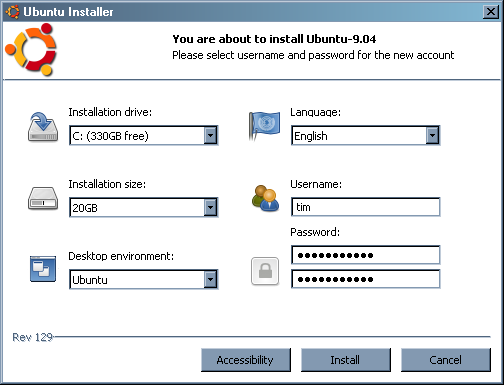Click the language flag icon
The width and height of the screenshot is (504, 385).
pos(264,126)
